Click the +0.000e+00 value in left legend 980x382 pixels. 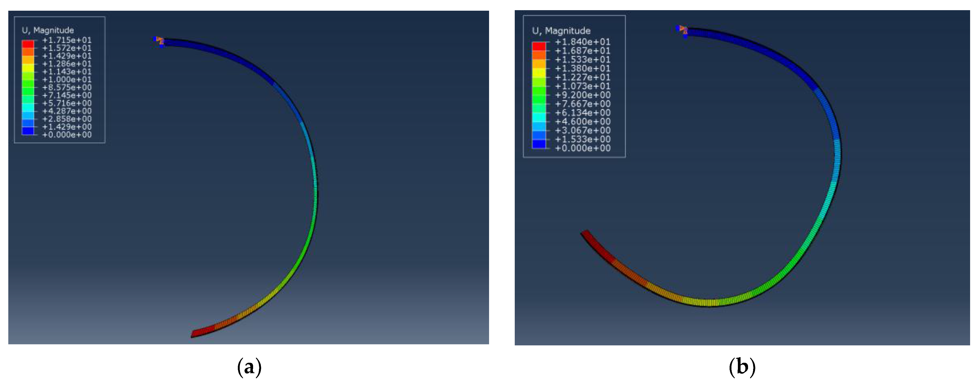67,134
